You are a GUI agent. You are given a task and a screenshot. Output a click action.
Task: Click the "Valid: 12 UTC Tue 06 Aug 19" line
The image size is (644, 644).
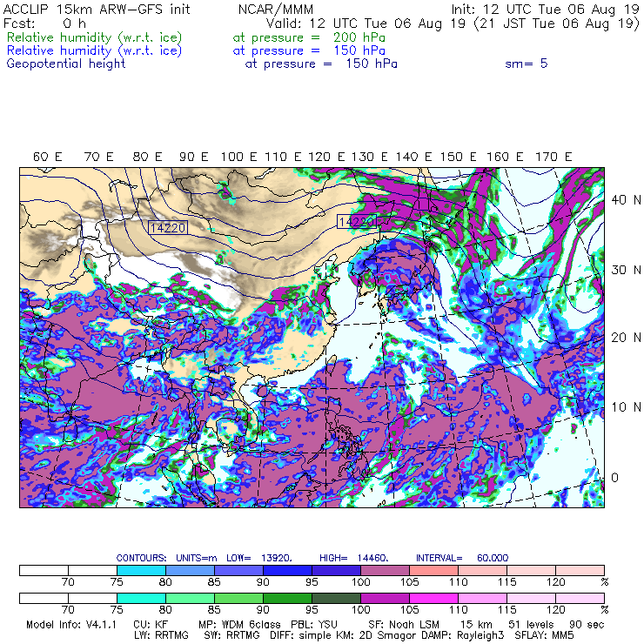(x=366, y=23)
